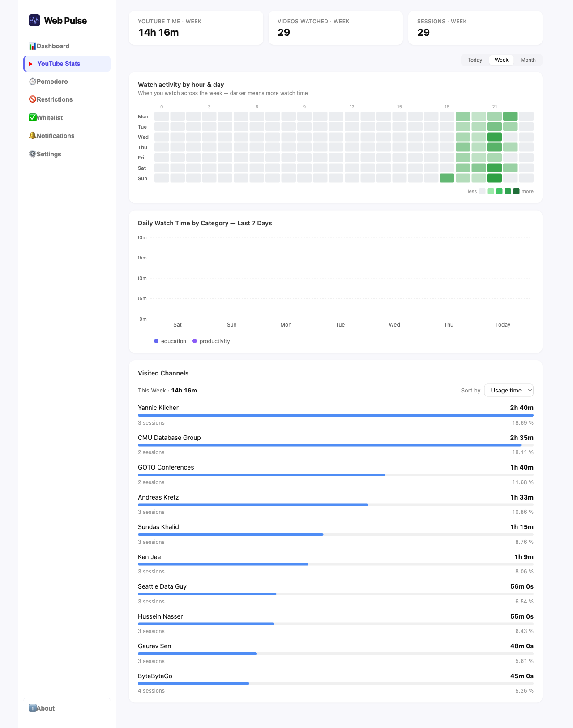Click the ByteByteGo usage bar
This screenshot has height=728, width=573.
(336, 684)
